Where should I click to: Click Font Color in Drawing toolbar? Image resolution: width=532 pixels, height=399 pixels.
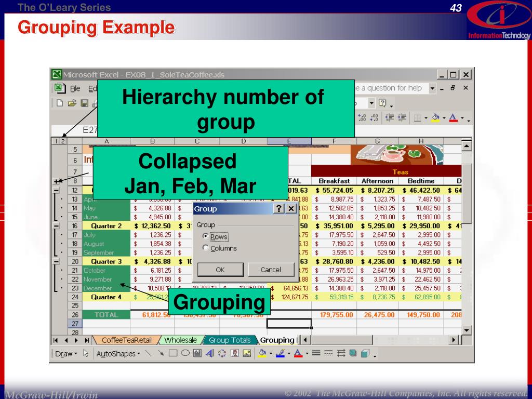[x=298, y=353]
